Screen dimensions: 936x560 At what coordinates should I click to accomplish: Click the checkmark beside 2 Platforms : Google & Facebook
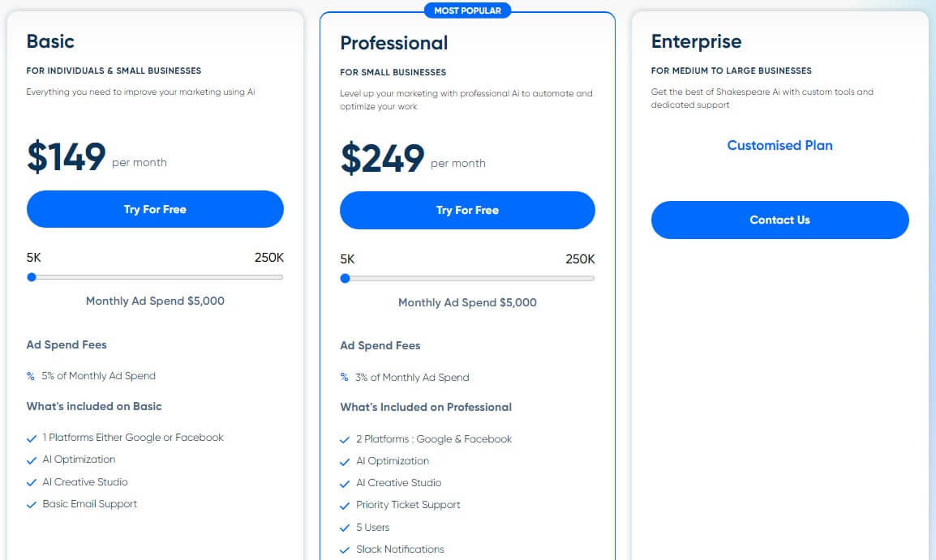(x=345, y=439)
